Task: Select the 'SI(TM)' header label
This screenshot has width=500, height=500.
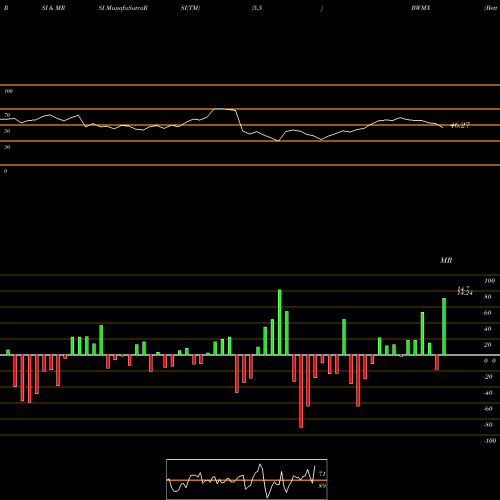Action: (x=190, y=8)
